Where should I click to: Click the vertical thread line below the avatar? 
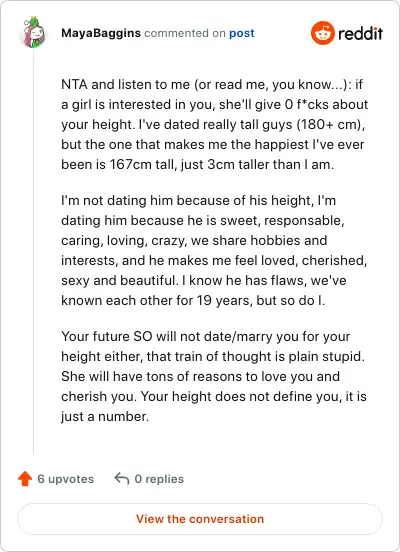coord(33,253)
